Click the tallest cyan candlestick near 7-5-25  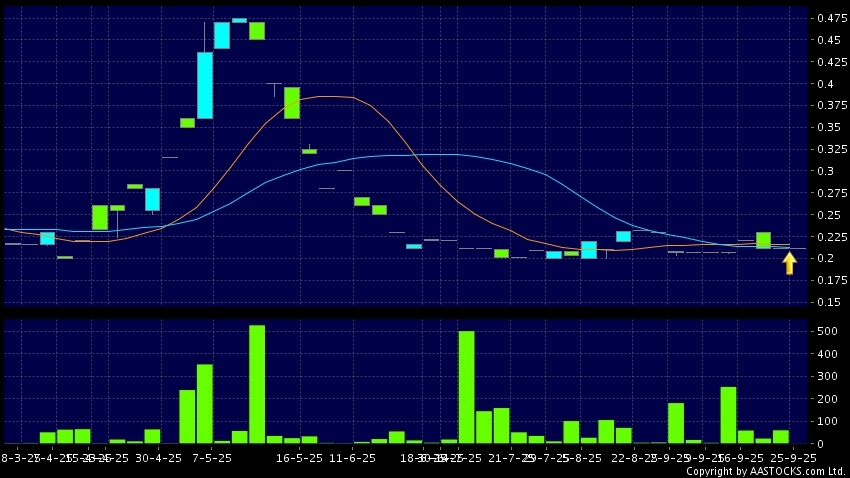(x=204, y=85)
